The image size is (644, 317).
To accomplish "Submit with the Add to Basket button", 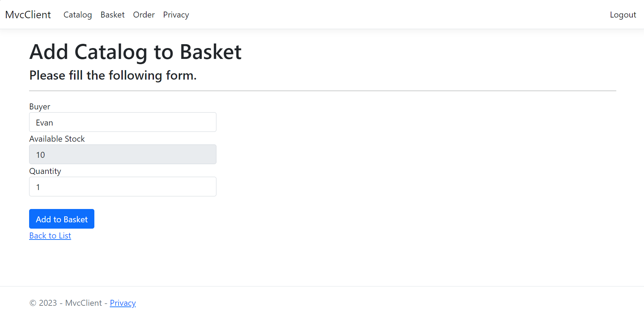I will click(62, 219).
